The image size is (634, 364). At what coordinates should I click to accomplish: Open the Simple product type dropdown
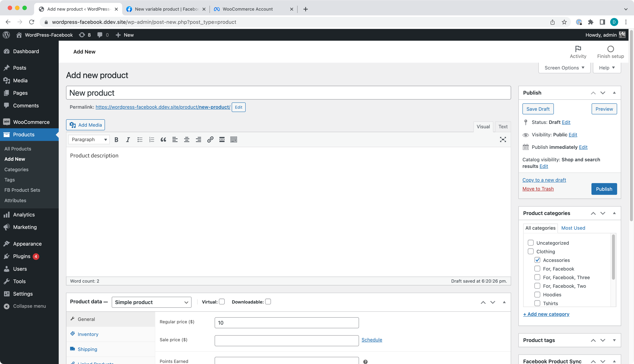(151, 302)
